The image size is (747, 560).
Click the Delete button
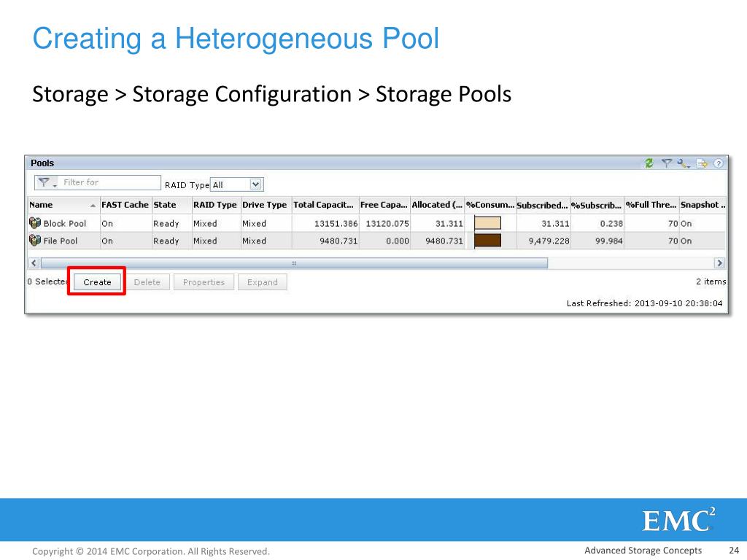click(x=147, y=282)
